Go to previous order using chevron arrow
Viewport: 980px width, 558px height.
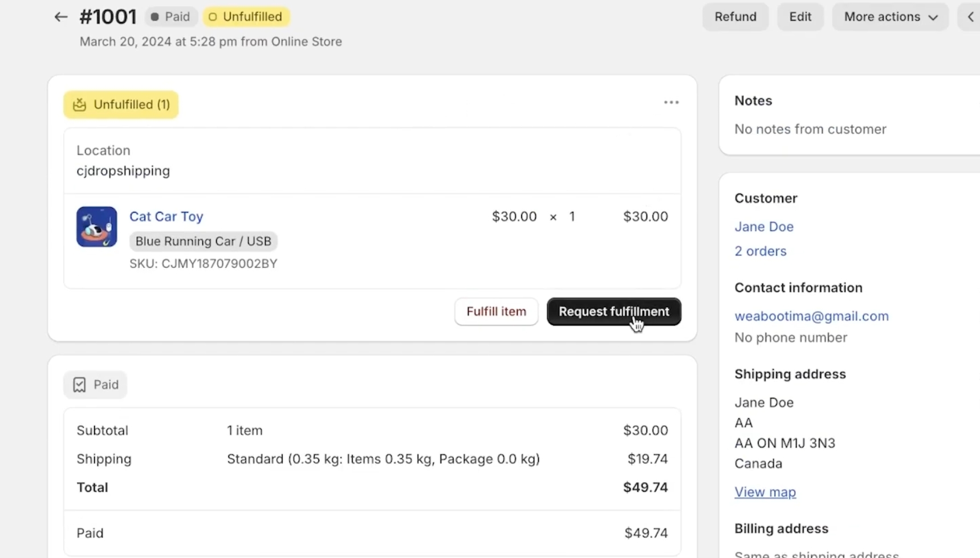970,17
